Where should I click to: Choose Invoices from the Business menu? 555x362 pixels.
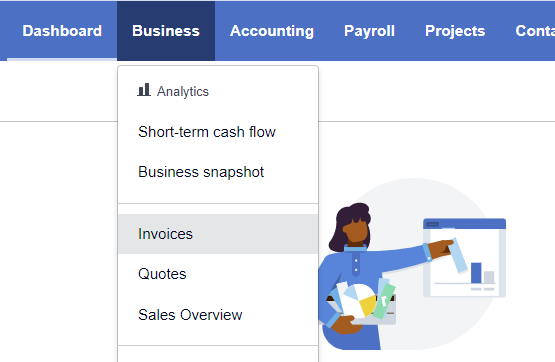click(x=218, y=234)
